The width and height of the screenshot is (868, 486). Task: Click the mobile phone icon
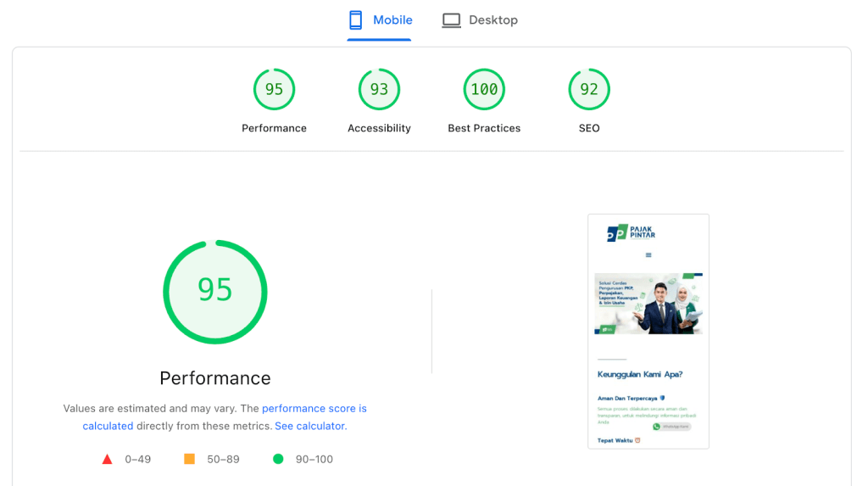click(356, 20)
